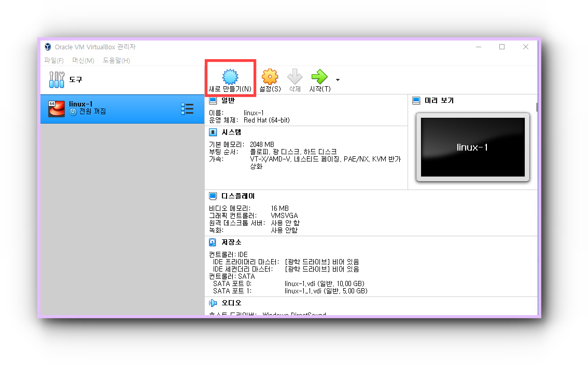The width and height of the screenshot is (588, 365).
Task: Click the 저장소 section disk icon
Action: point(213,242)
